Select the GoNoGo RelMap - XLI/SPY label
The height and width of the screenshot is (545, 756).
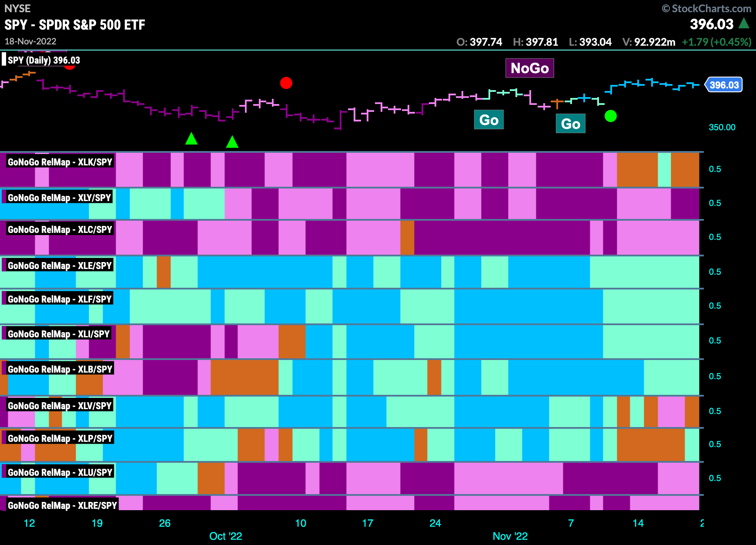(x=58, y=334)
